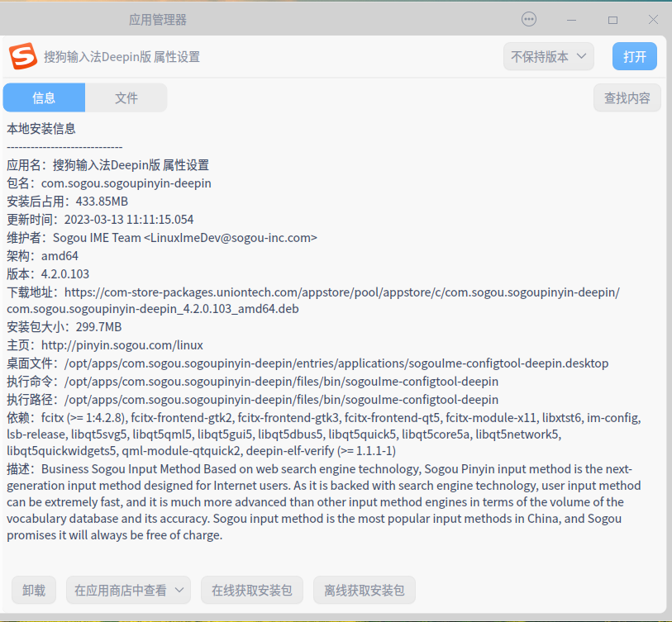
Task: Click the 本地安装信息 heading
Action: pyautogui.click(x=41, y=129)
